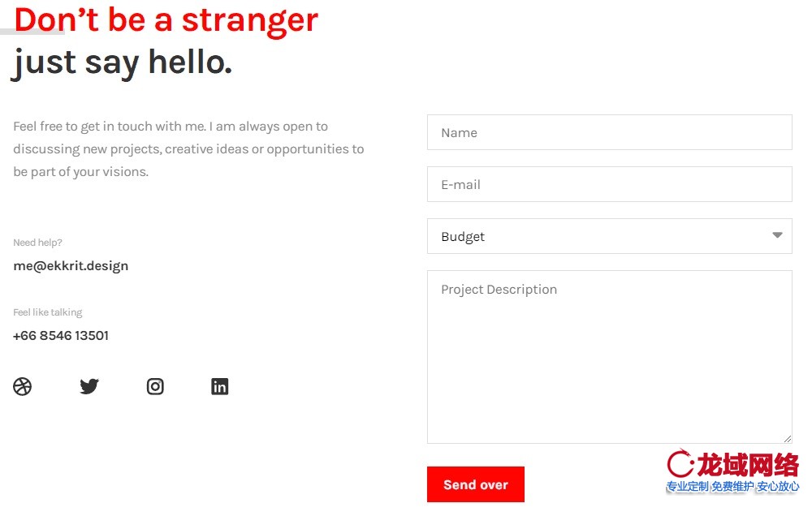The width and height of the screenshot is (812, 516).
Task: Visit the Instagram profile icon
Action: click(155, 387)
